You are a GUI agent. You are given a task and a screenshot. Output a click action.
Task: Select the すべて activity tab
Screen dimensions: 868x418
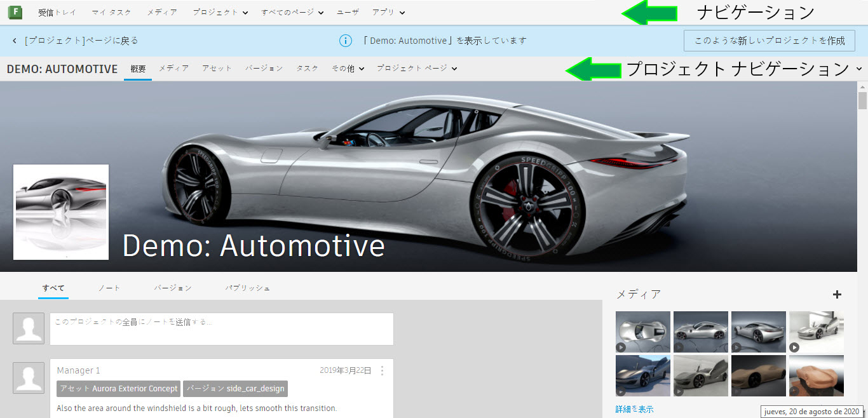53,288
